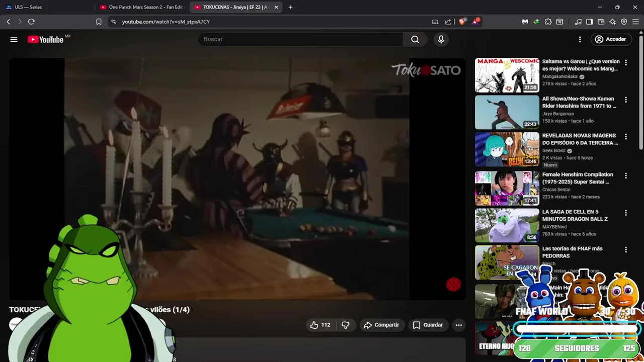This screenshot has height=362, width=644.
Task: Open options for All Showa Kamen Rider video
Action: [x=626, y=100]
